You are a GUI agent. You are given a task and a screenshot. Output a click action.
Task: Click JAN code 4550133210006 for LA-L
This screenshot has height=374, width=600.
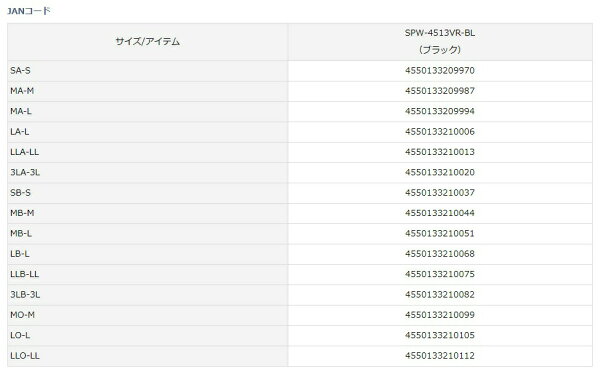click(440, 132)
